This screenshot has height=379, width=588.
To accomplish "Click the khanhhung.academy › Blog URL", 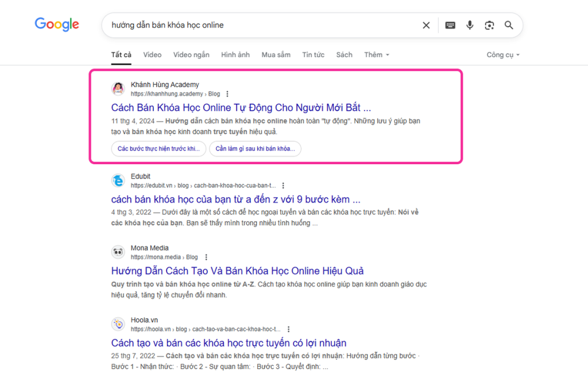I will tap(175, 94).
